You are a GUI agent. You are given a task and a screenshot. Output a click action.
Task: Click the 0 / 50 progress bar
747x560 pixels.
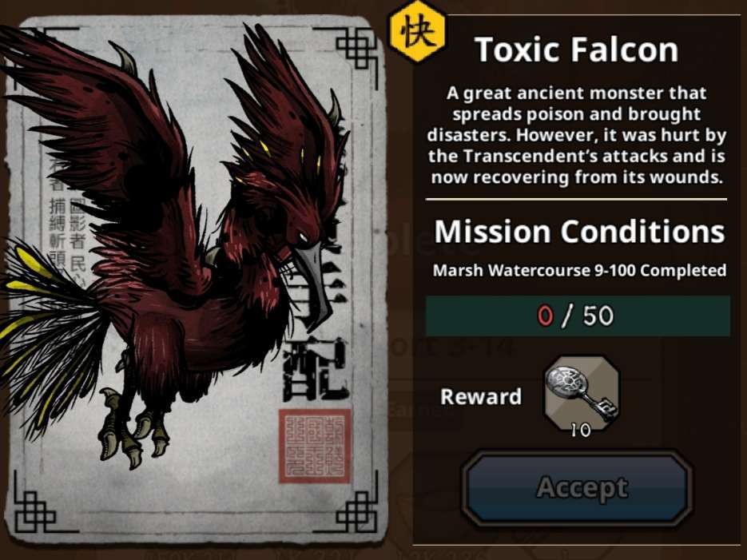pyautogui.click(x=578, y=316)
